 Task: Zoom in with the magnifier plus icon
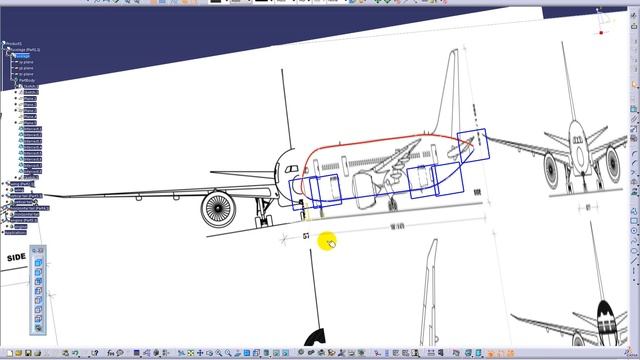(x=219, y=353)
